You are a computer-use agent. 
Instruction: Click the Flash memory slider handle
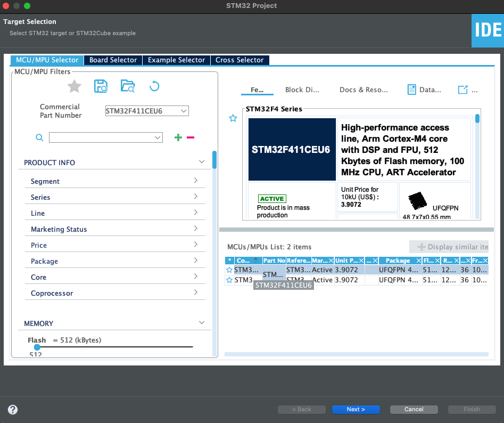(37, 347)
